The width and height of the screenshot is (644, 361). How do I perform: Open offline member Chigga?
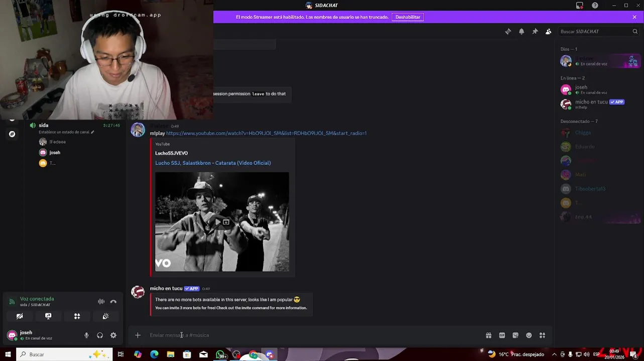point(599,133)
